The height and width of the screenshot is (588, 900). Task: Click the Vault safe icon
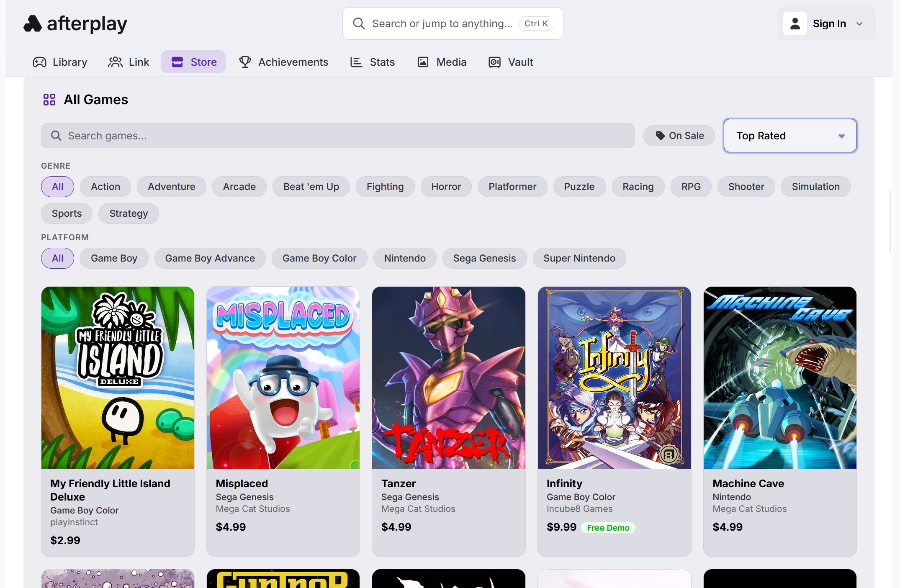[494, 62]
